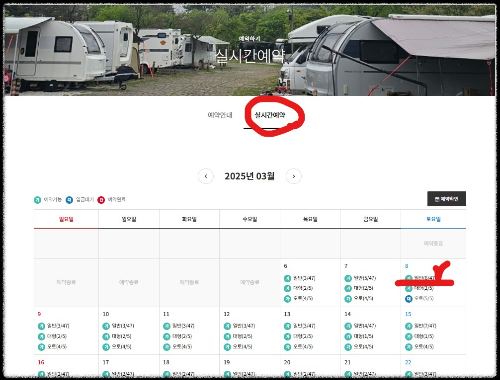Click the date number 6

(285, 266)
